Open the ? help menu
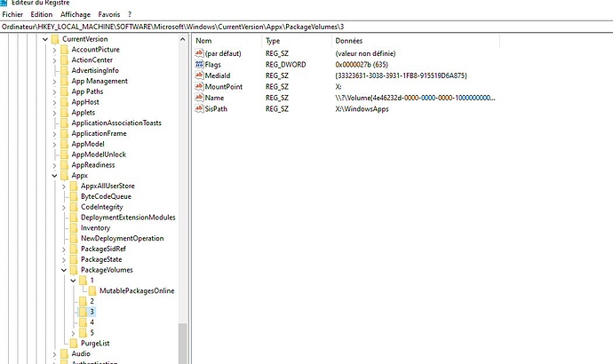 pyautogui.click(x=130, y=14)
